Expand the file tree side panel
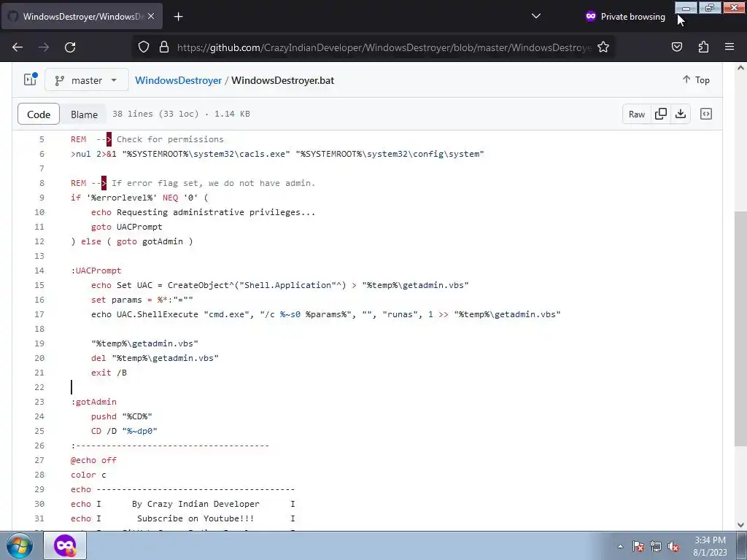The width and height of the screenshot is (747, 560). [x=31, y=79]
